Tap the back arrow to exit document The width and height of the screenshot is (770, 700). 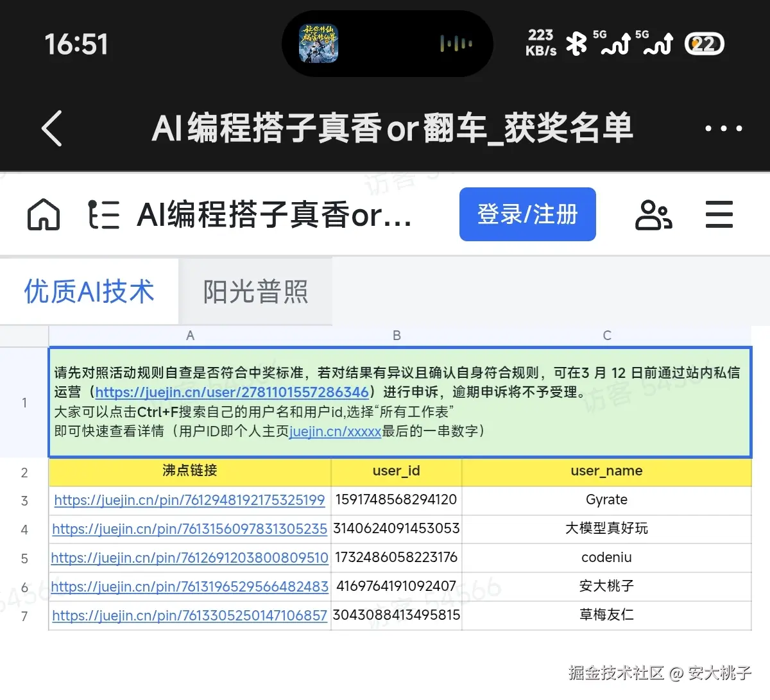click(x=51, y=128)
